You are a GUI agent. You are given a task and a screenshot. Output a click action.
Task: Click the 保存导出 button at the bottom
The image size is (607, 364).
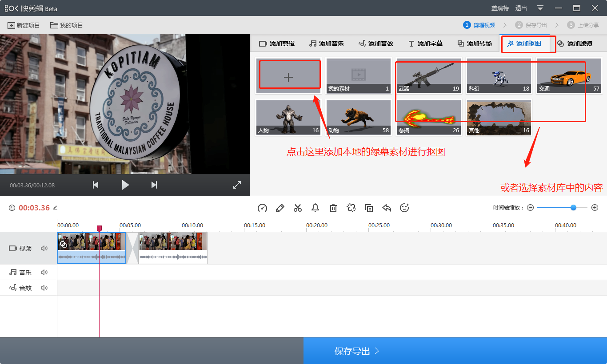click(455, 351)
